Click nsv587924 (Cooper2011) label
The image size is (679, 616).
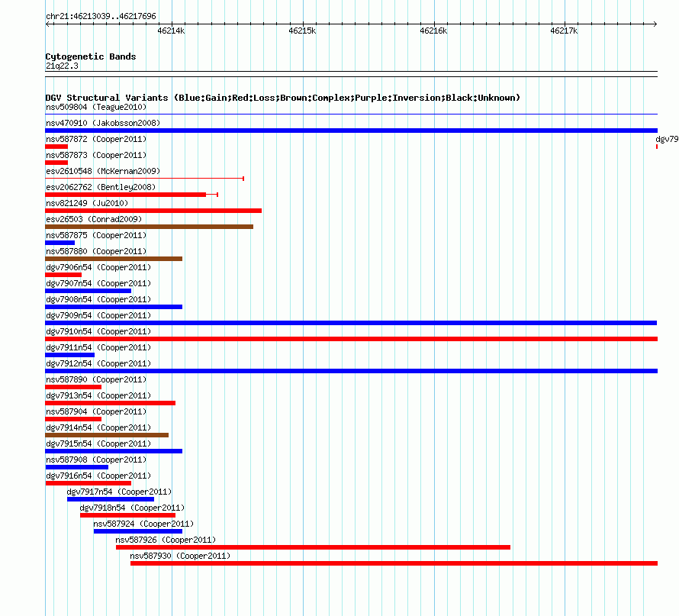click(143, 524)
